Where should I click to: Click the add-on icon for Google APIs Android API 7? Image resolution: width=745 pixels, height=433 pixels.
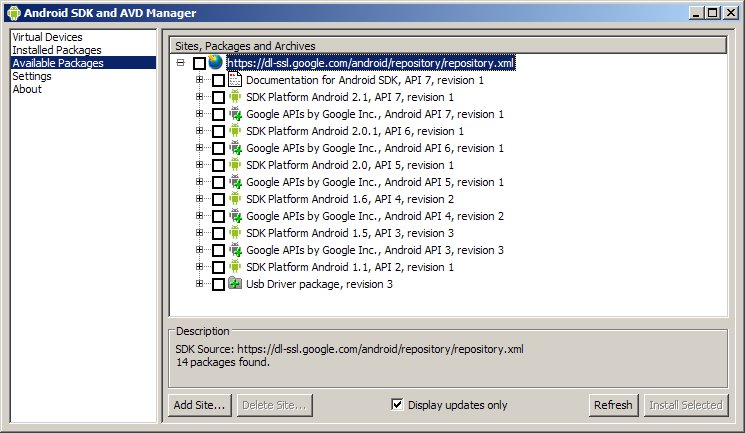tap(235, 114)
